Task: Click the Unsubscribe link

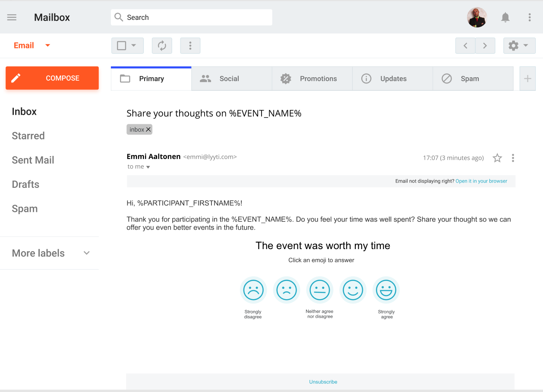Action: point(323,382)
